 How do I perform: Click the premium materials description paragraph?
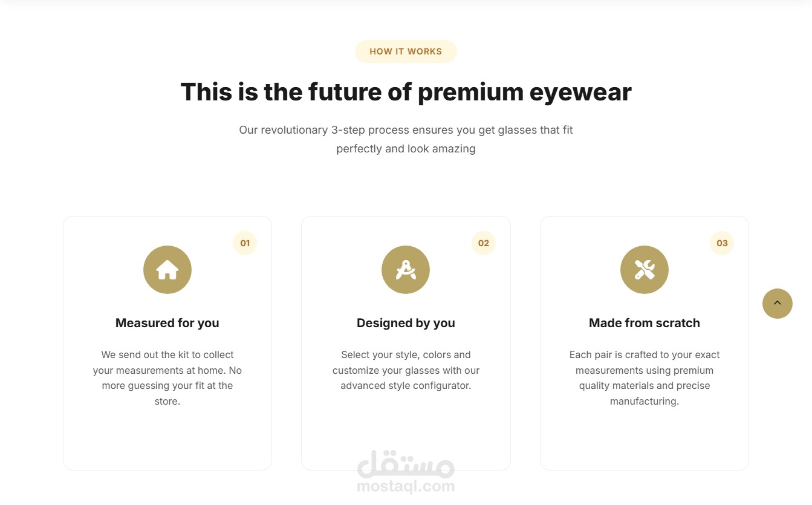[645, 378]
